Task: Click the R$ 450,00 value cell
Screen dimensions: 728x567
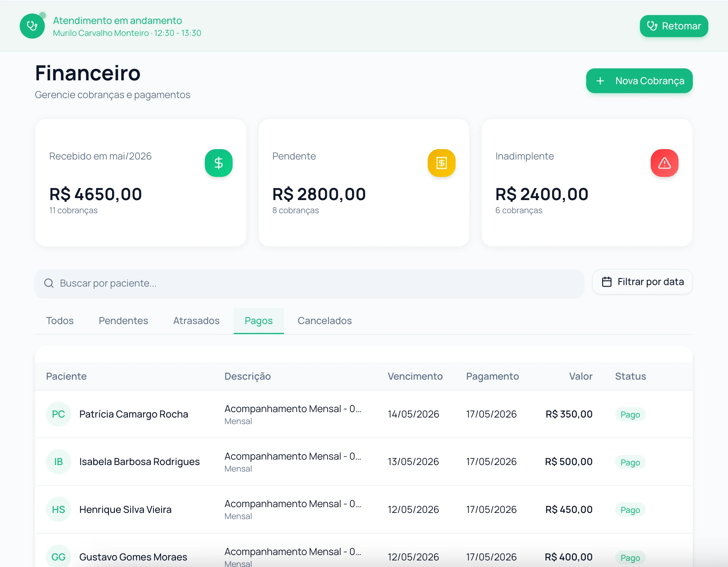Action: tap(569, 509)
